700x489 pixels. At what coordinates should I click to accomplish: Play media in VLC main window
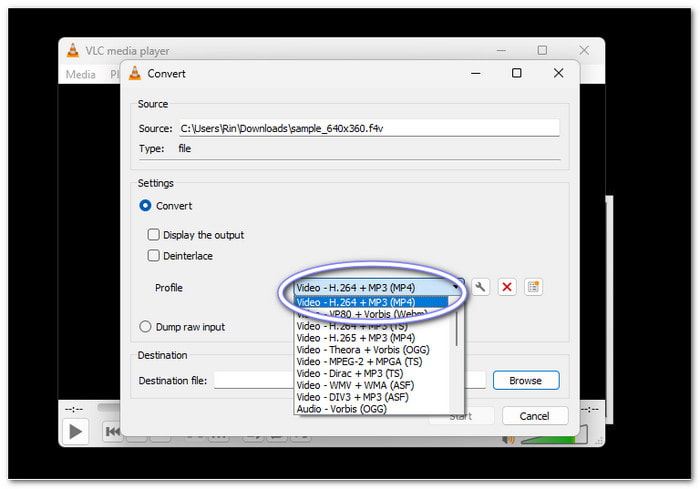point(75,431)
